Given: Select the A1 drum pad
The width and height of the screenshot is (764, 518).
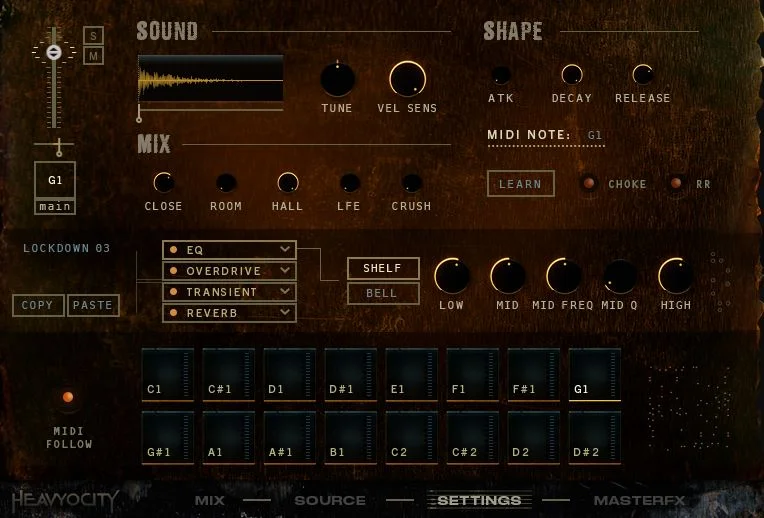Looking at the screenshot, I should pos(229,438).
